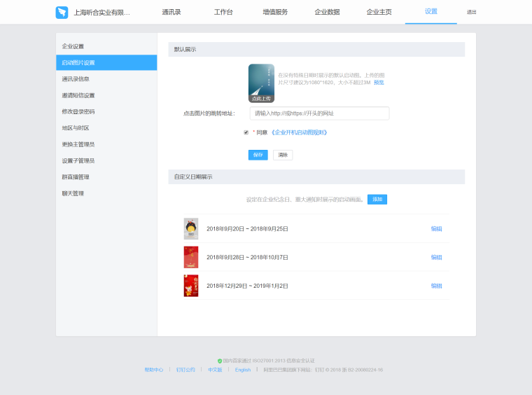Open the 2018年9月20日 startup image thumbnail

pyautogui.click(x=191, y=228)
